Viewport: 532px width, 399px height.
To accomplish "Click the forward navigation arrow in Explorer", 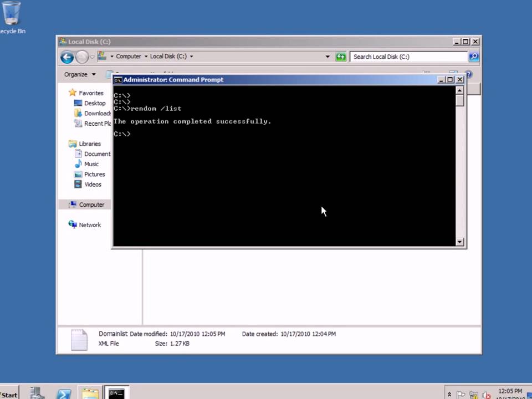I will [x=82, y=57].
